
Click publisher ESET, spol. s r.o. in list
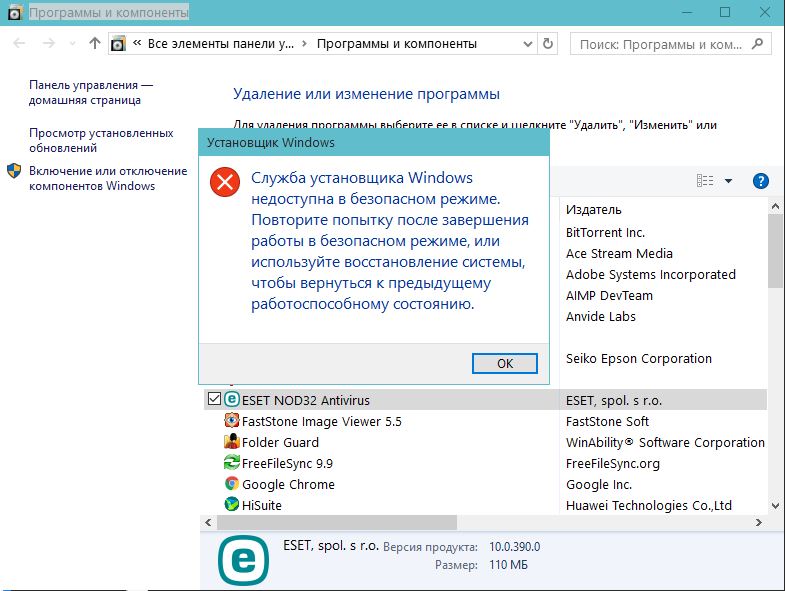[x=614, y=400]
